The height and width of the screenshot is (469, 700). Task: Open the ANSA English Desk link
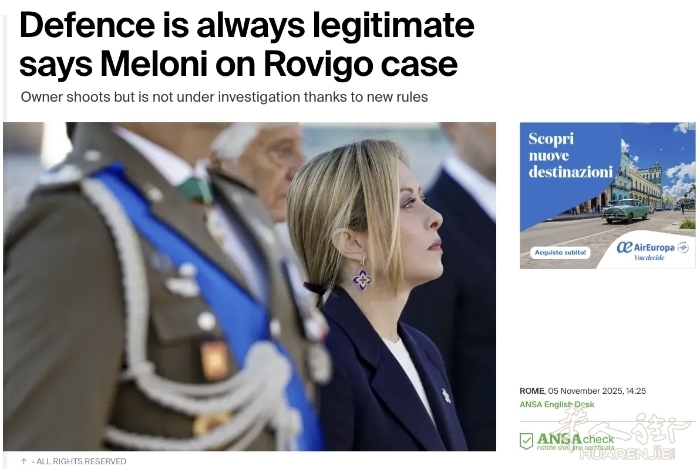pyautogui.click(x=557, y=404)
